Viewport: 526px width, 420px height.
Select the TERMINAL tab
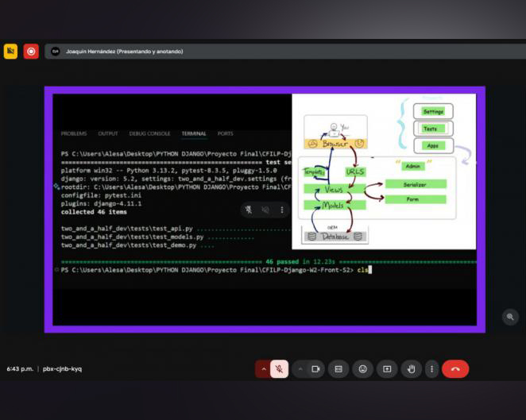(193, 133)
